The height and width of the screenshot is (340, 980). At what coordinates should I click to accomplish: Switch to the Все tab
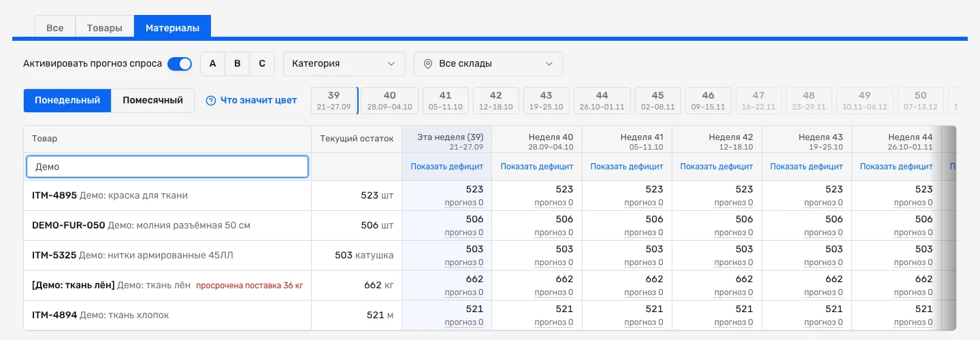pyautogui.click(x=55, y=28)
